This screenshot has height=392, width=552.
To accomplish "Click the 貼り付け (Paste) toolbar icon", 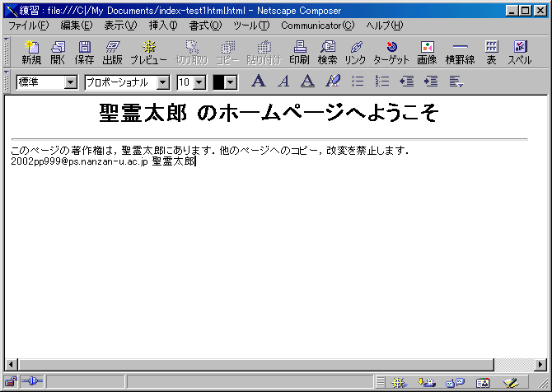I will [264, 52].
